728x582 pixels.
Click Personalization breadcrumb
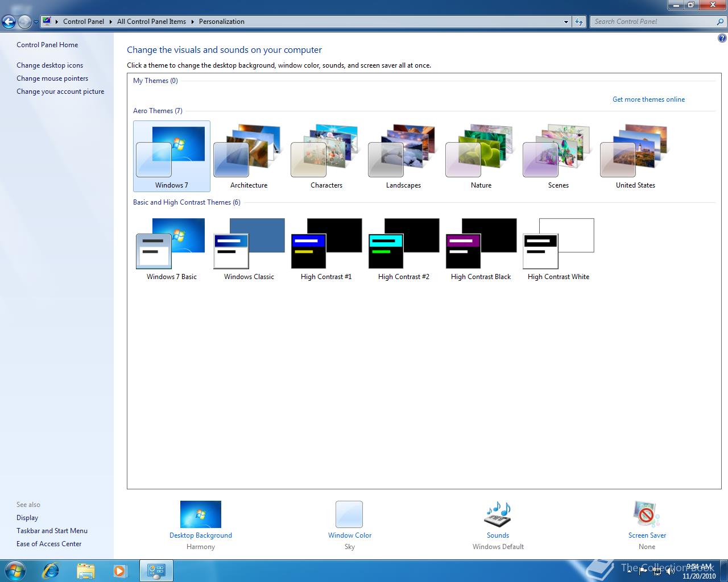(x=222, y=22)
